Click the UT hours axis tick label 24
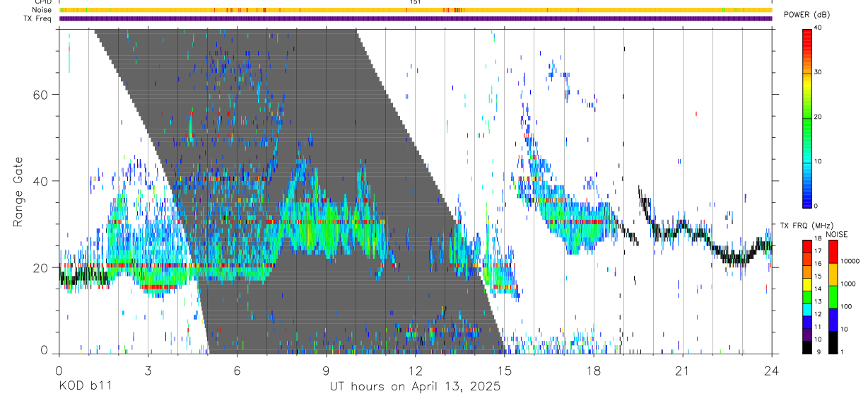This screenshot has height=401, width=868. [772, 370]
